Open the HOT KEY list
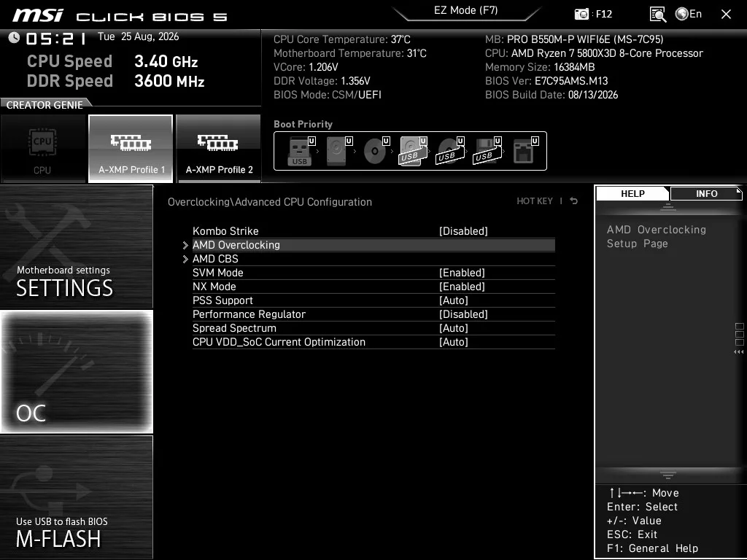Screen dimensions: 747x560 coord(535,201)
